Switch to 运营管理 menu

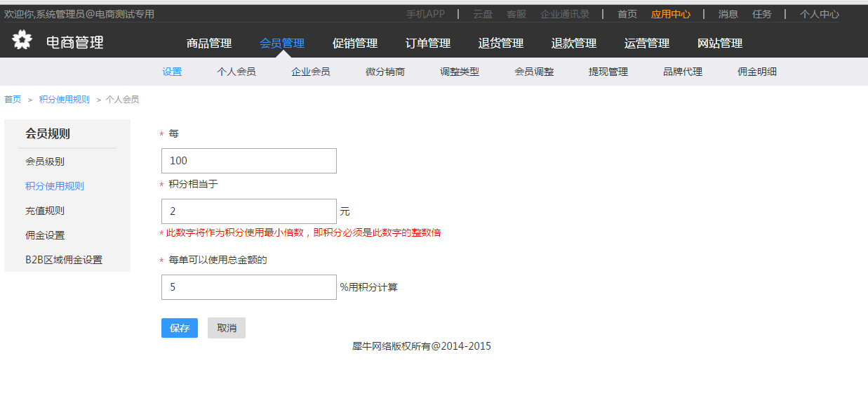(647, 44)
